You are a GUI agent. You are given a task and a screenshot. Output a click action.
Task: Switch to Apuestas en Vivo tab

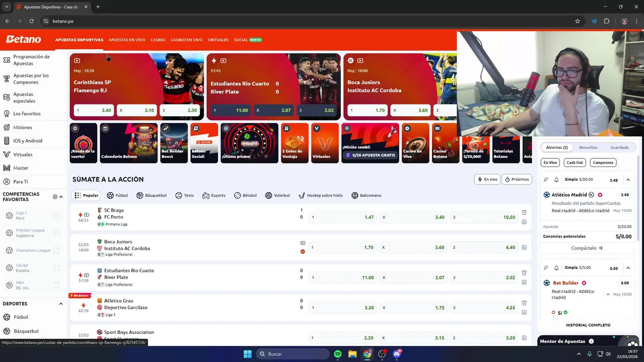point(127,40)
